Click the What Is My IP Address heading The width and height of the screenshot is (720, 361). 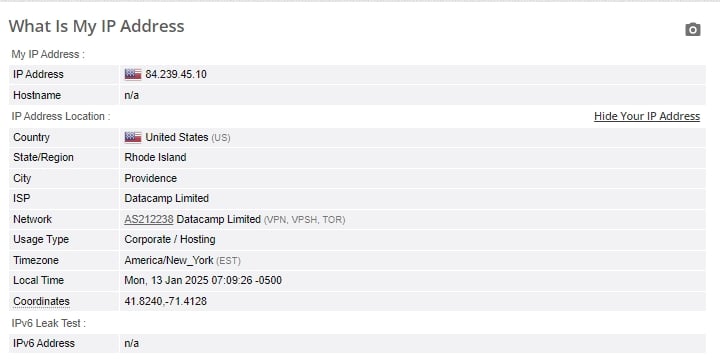tap(96, 26)
